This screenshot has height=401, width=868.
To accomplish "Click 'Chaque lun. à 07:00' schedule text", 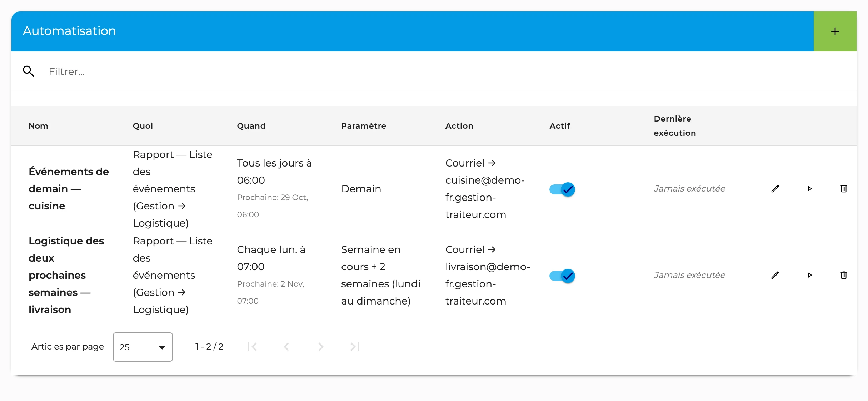I will point(271,258).
